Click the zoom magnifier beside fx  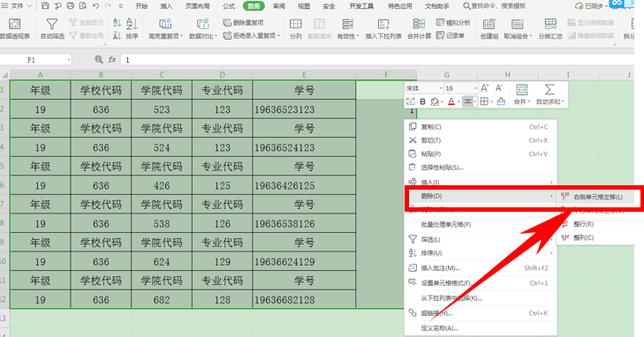click(99, 59)
